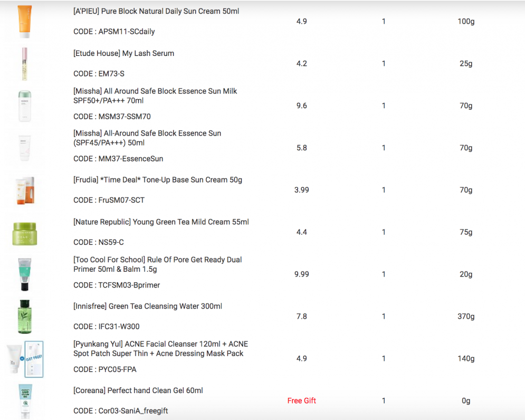Go to Nature Republic Young Green Tea Mild Cream
Screen dimensions: 525x420
[x=161, y=222]
